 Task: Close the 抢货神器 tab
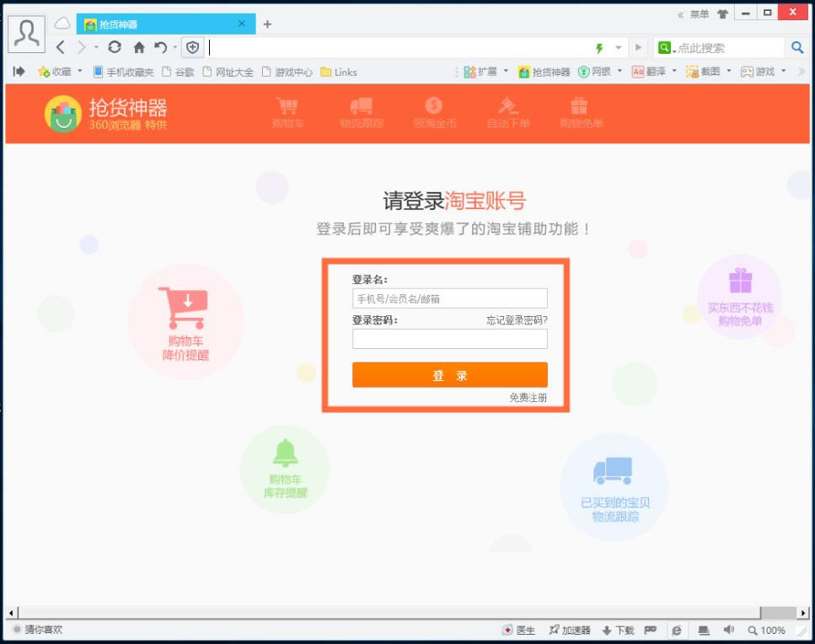click(x=242, y=24)
